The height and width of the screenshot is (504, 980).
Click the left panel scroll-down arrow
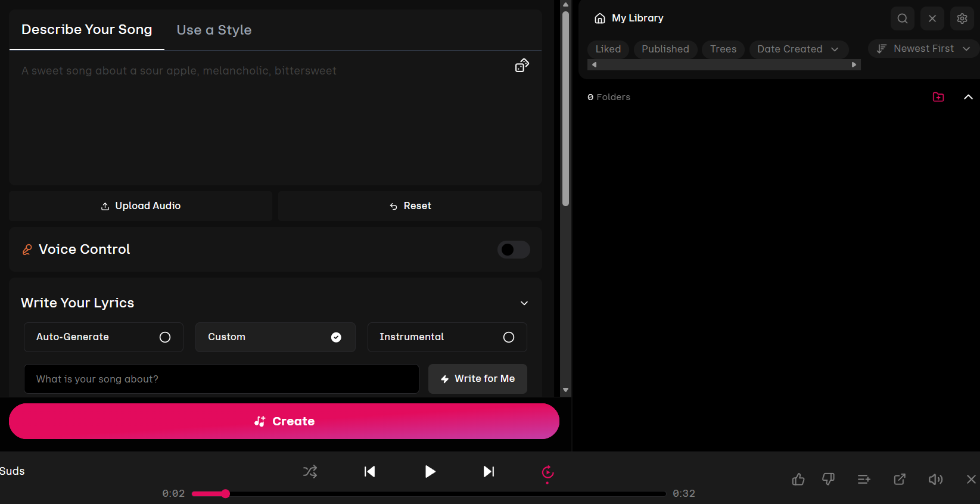[565, 390]
